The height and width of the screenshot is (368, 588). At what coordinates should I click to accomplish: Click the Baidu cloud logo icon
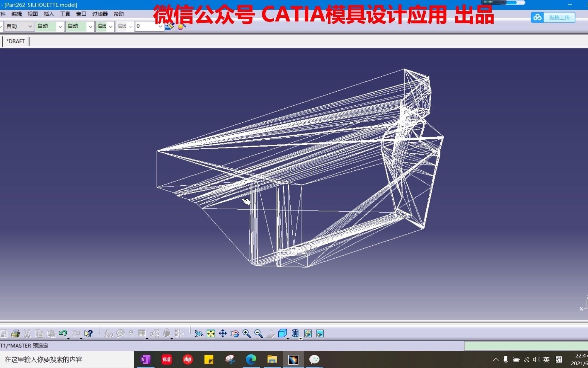point(538,17)
